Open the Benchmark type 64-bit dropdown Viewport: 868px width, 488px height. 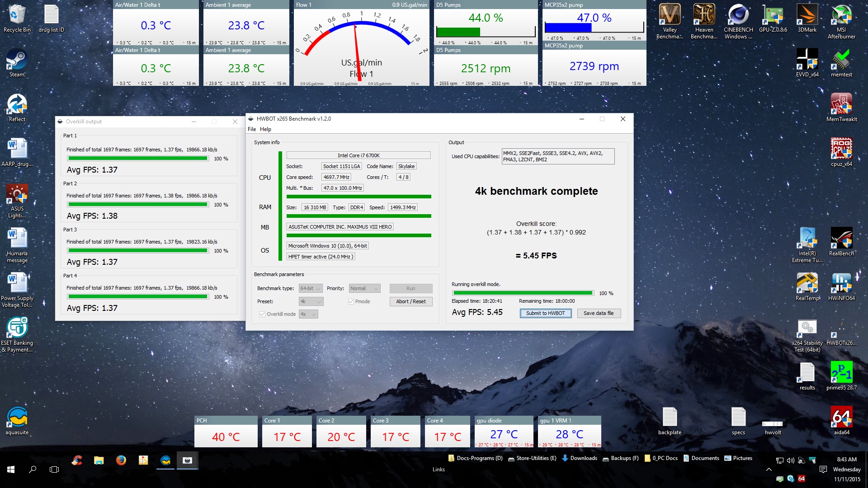pyautogui.click(x=311, y=288)
